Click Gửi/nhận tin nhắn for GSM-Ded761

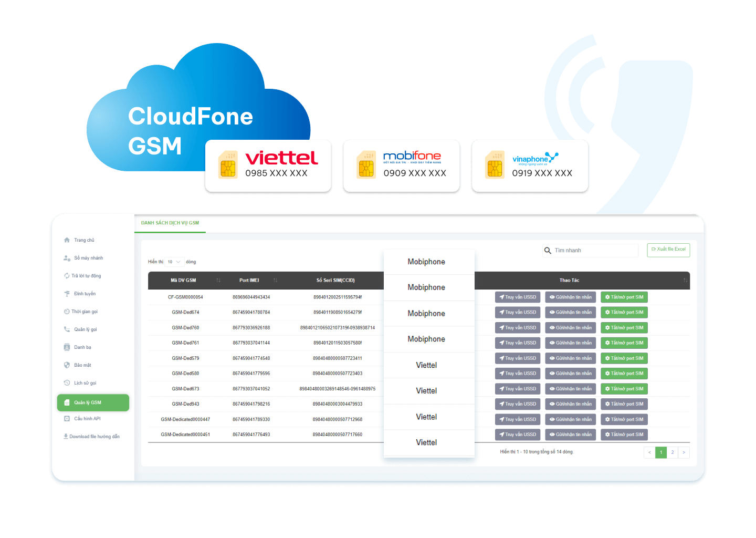(571, 343)
